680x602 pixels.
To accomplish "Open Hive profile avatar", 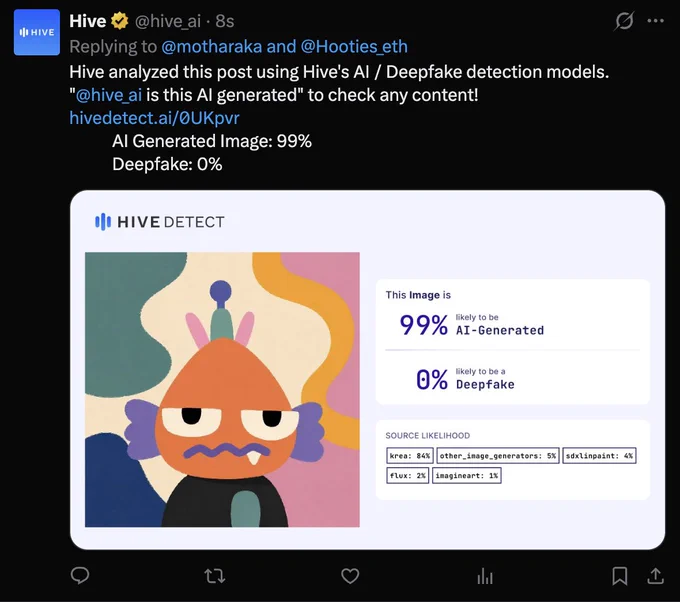I will pyautogui.click(x=37, y=32).
